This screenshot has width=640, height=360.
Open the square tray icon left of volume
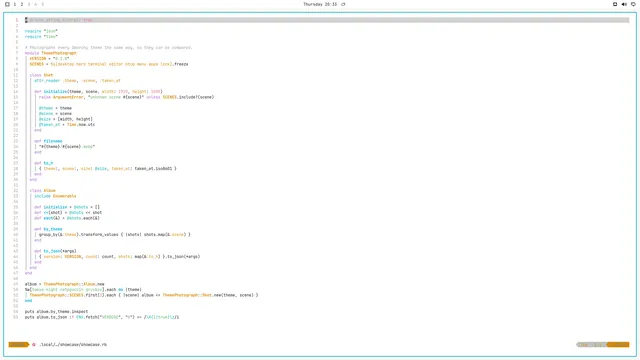pos(615,4)
